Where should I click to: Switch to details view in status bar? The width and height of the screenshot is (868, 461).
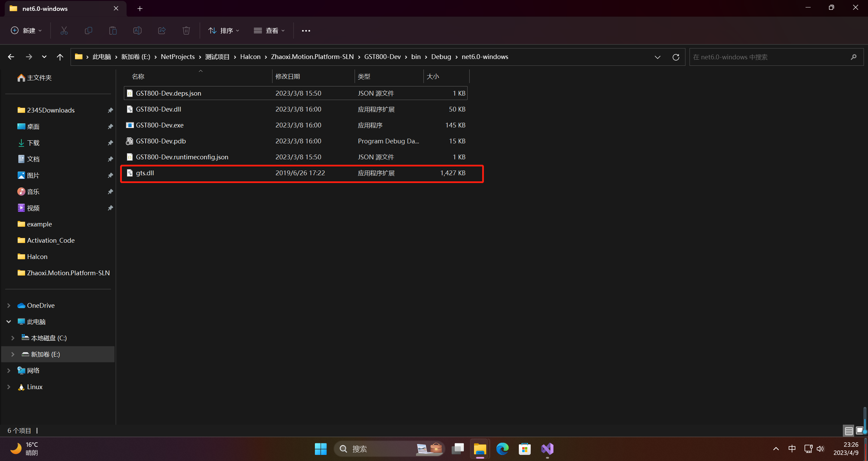(x=849, y=430)
